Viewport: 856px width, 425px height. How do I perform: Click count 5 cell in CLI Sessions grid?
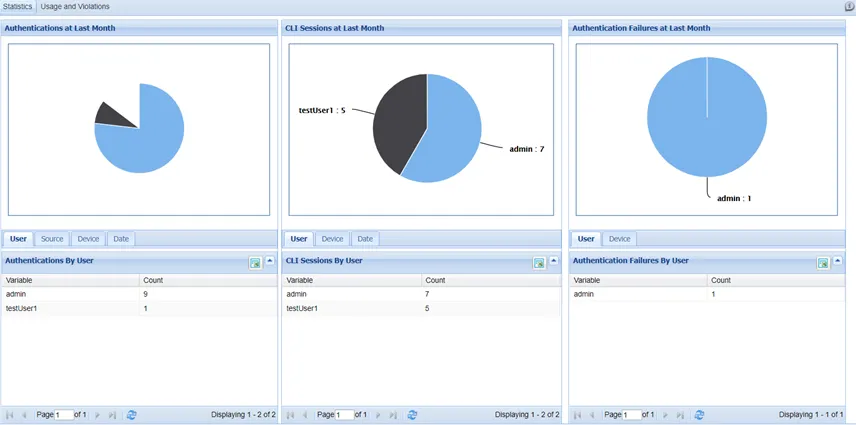tap(491, 308)
